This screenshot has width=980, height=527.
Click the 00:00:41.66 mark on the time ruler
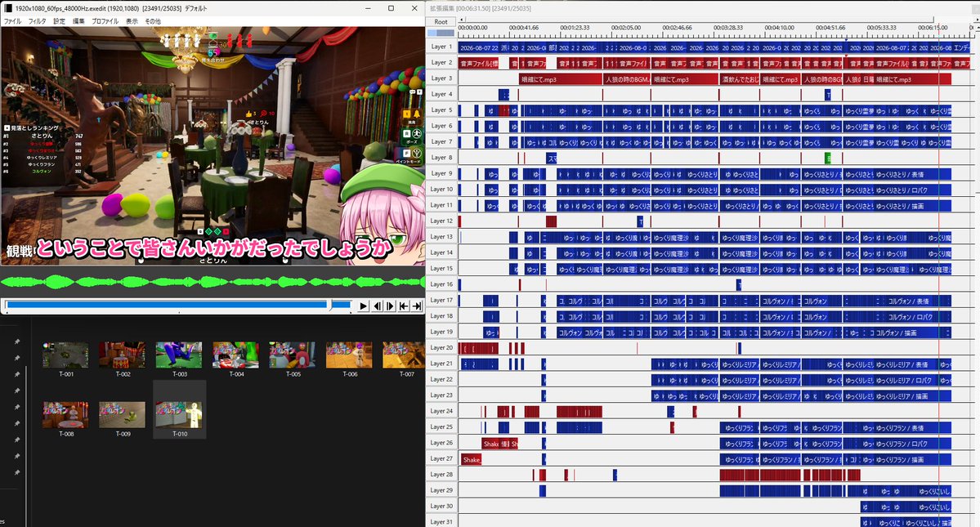point(524,28)
